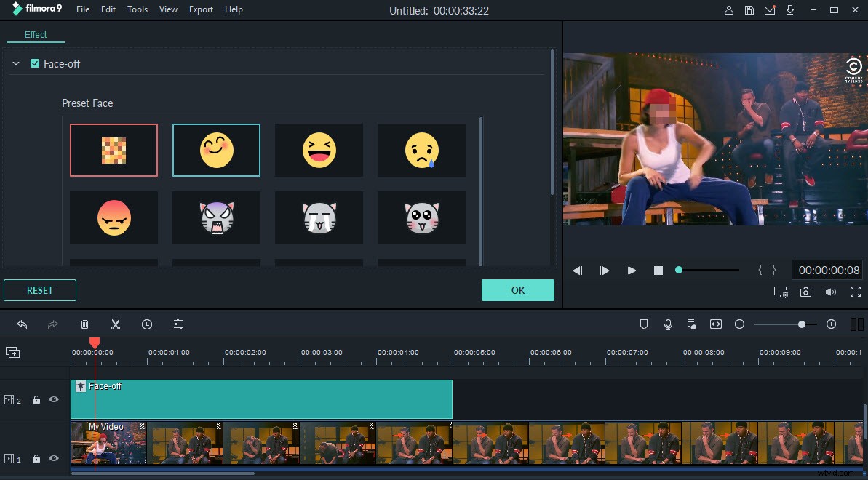Image resolution: width=868 pixels, height=480 pixels.
Task: Click the Add marker icon
Action: point(643,324)
